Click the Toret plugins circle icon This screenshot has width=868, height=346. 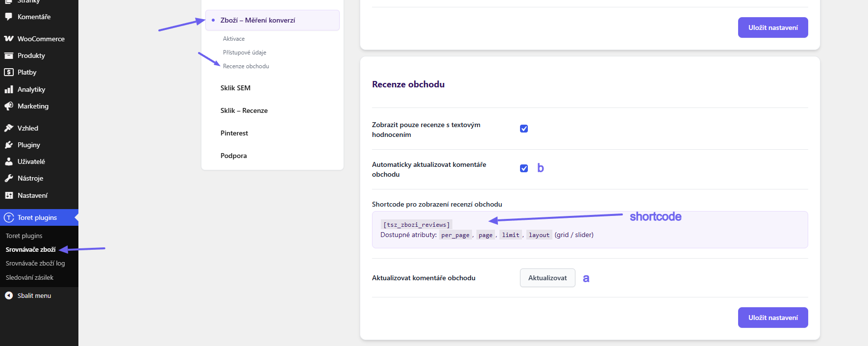tap(9, 217)
